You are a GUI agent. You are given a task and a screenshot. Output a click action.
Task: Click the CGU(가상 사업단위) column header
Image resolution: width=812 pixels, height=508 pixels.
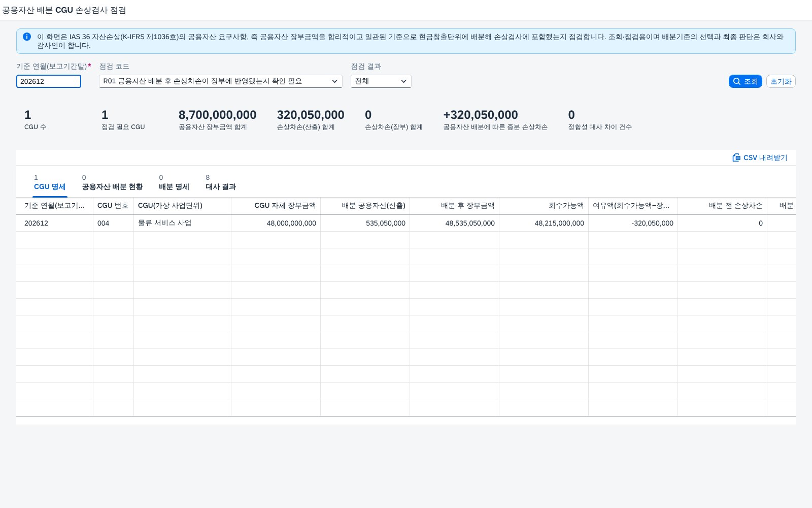point(182,206)
